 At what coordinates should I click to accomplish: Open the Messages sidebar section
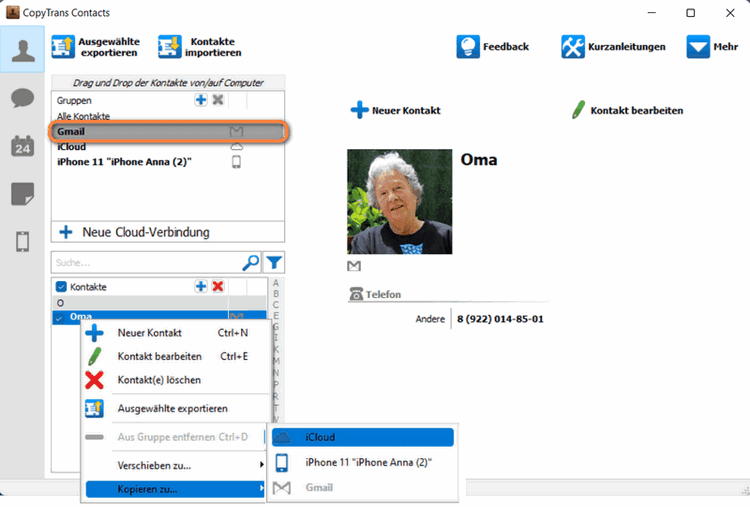(x=22, y=98)
